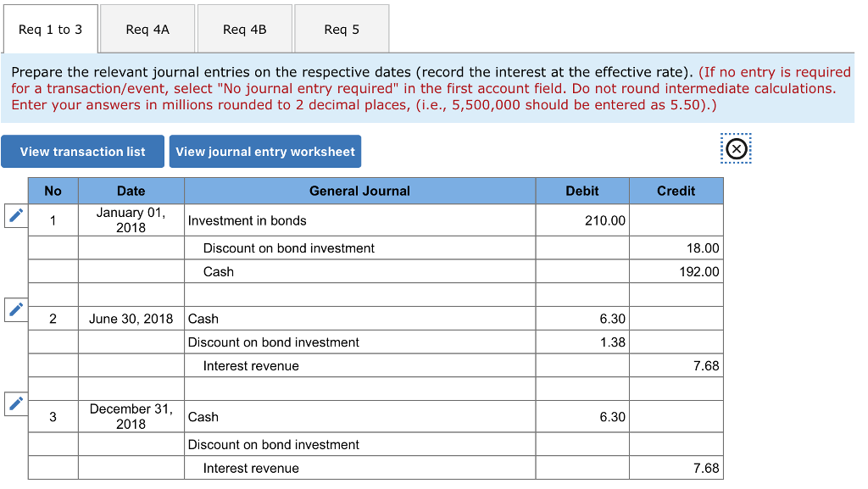Click Discount on bond investment in December 31 entry

click(x=359, y=444)
